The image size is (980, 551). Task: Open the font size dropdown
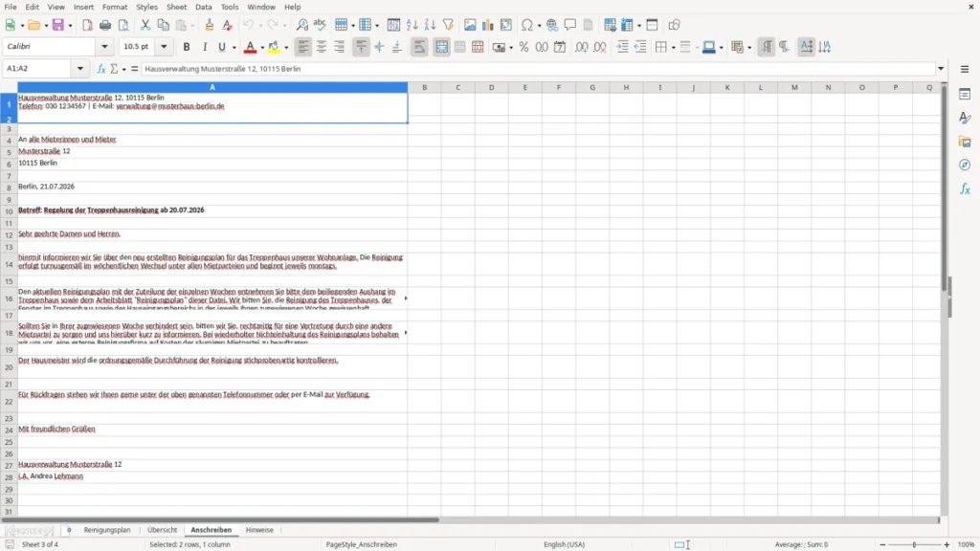[164, 46]
